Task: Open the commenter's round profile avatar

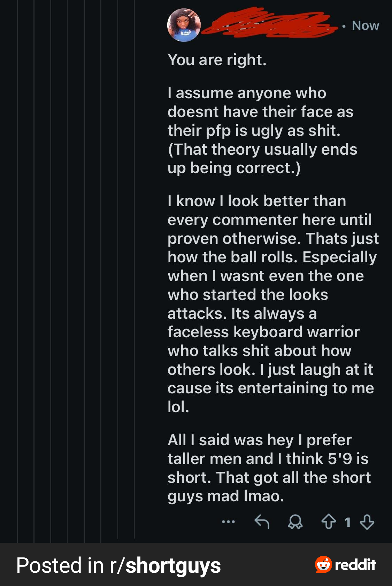Action: tap(184, 25)
